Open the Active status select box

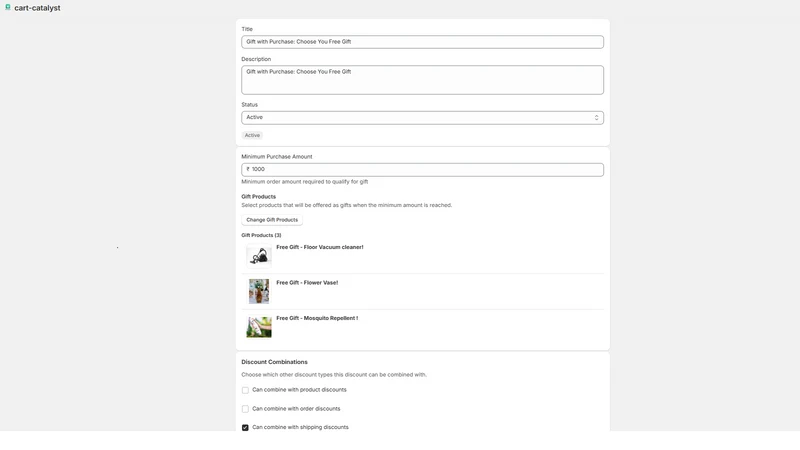click(422, 118)
